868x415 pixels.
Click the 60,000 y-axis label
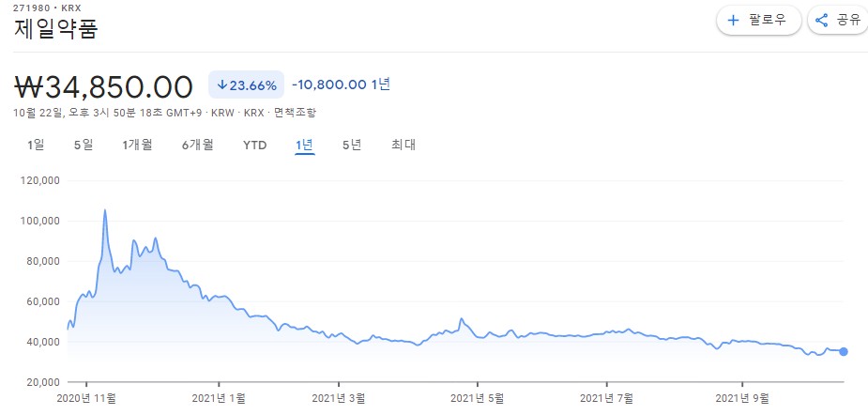(x=42, y=302)
